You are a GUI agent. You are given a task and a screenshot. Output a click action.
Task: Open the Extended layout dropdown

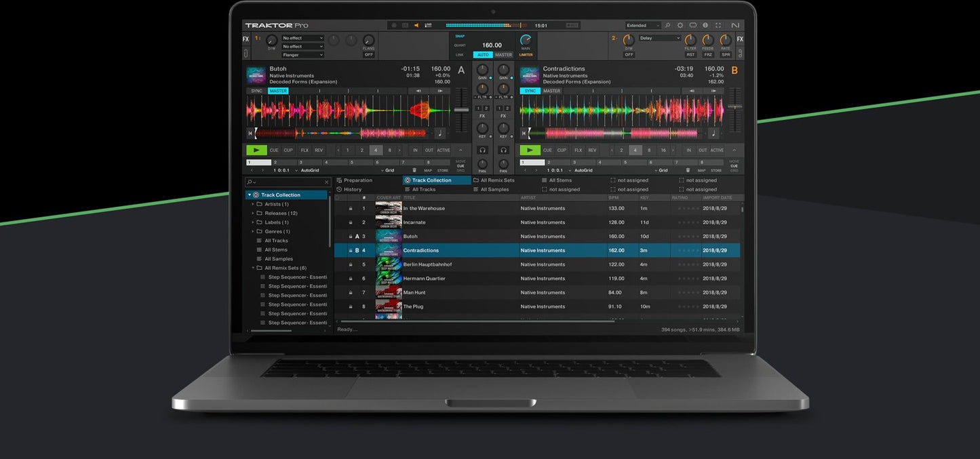643,26
